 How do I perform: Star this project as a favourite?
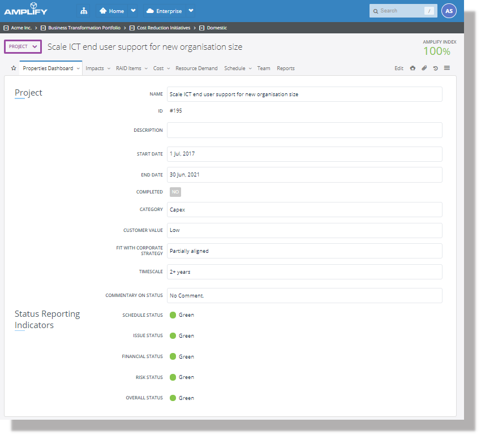(x=14, y=68)
